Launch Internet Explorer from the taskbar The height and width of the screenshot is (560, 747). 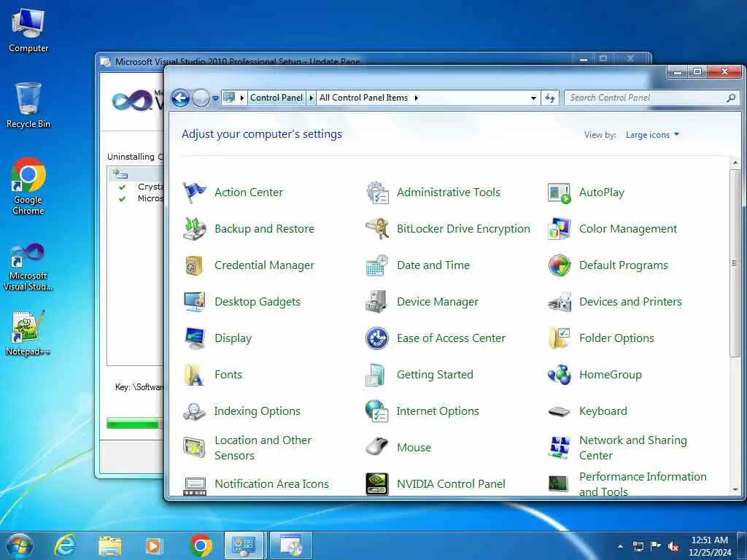(65, 545)
